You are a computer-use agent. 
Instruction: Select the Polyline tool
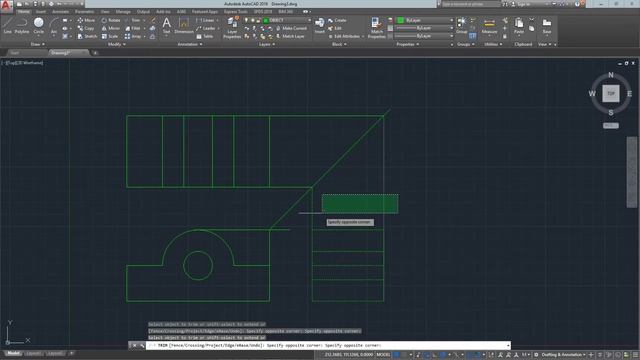(22, 26)
